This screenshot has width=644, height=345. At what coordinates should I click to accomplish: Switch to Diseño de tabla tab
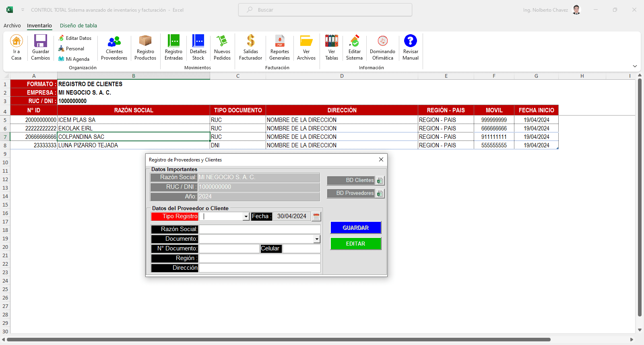coord(78,25)
